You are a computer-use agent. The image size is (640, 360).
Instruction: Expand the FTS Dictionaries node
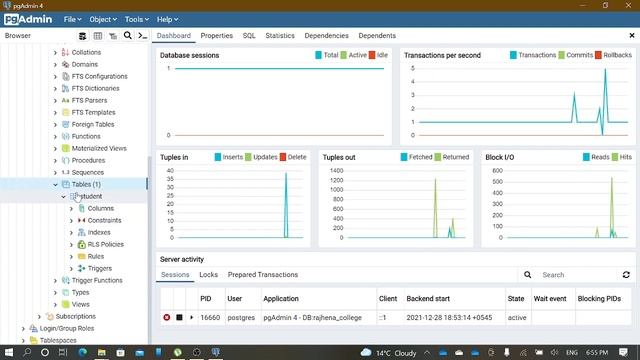(55, 88)
